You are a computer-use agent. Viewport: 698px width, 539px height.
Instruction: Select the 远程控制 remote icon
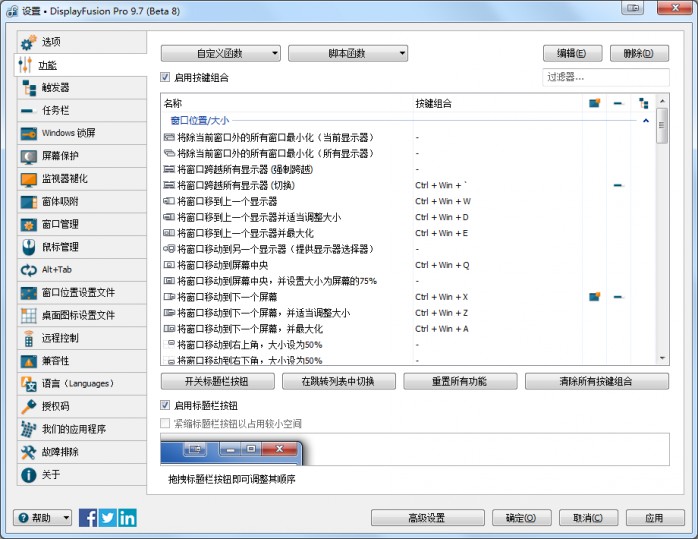(28, 338)
